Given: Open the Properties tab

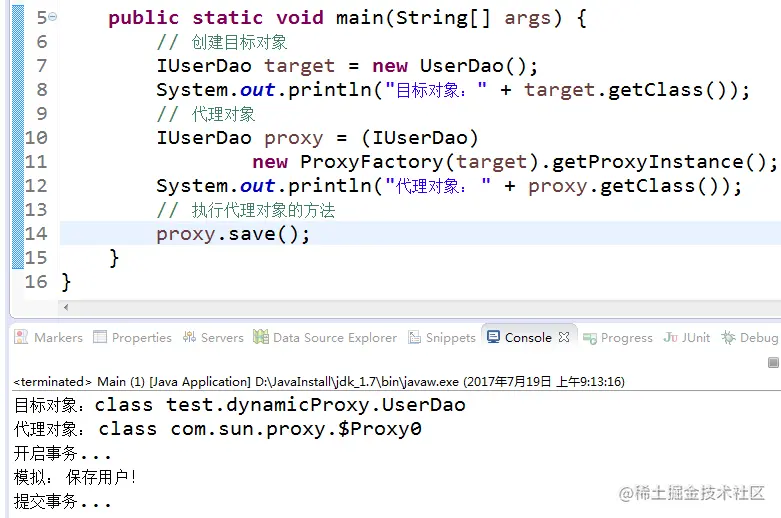Looking at the screenshot, I should (x=132, y=337).
